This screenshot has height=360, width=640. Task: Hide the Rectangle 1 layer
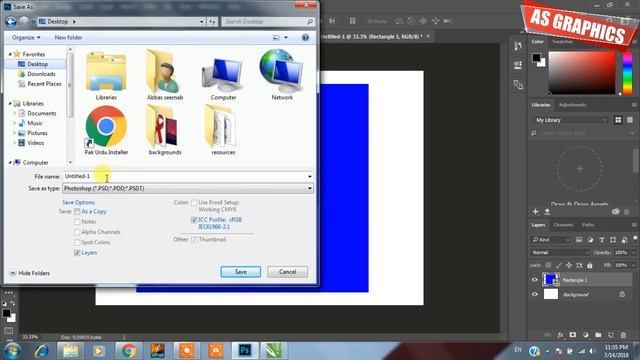pyautogui.click(x=535, y=280)
